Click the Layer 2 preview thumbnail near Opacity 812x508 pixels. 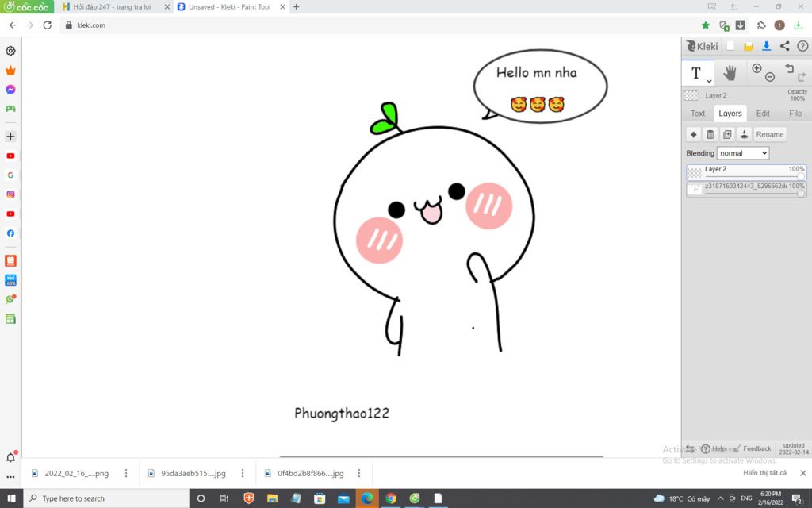click(x=691, y=95)
